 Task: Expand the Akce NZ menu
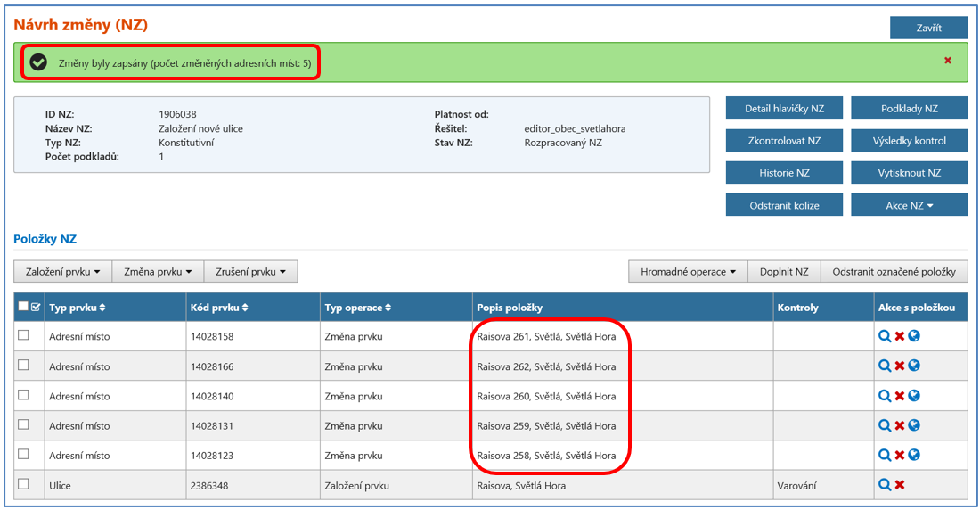point(909,205)
